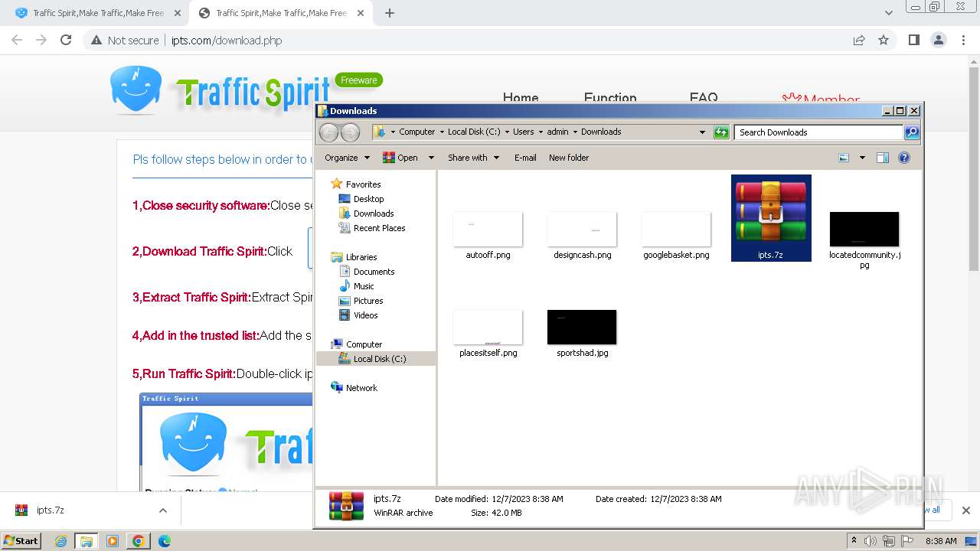This screenshot has width=980, height=551.
Task: Select Local Disk (C:) in navigation pane
Action: [x=380, y=359]
